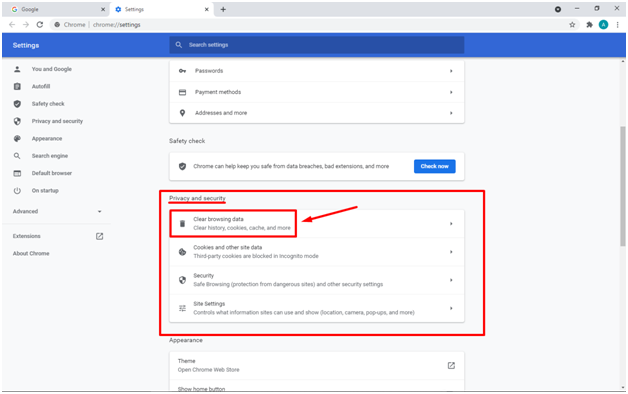Image resolution: width=628 pixels, height=394 pixels.
Task: Reload the page with the refresh icon
Action: click(x=40, y=25)
